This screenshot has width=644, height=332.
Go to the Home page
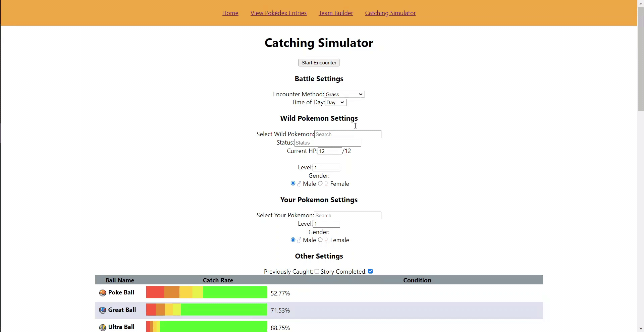230,13
